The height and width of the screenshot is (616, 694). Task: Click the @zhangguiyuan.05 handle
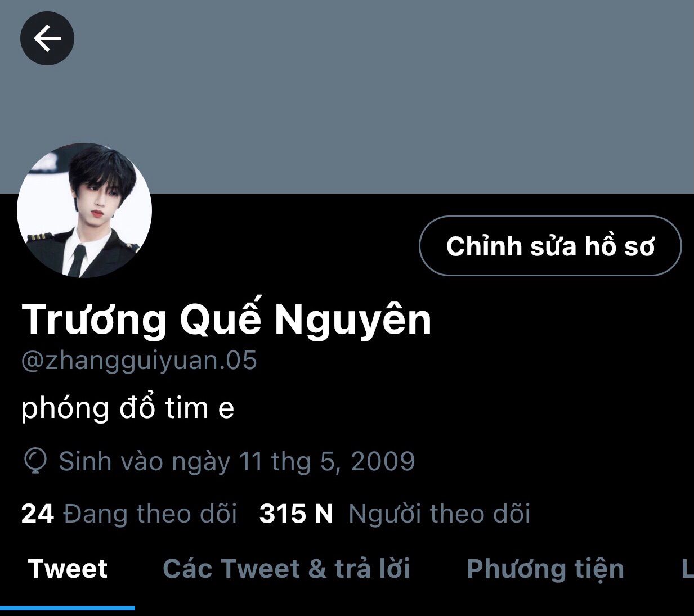(x=139, y=361)
